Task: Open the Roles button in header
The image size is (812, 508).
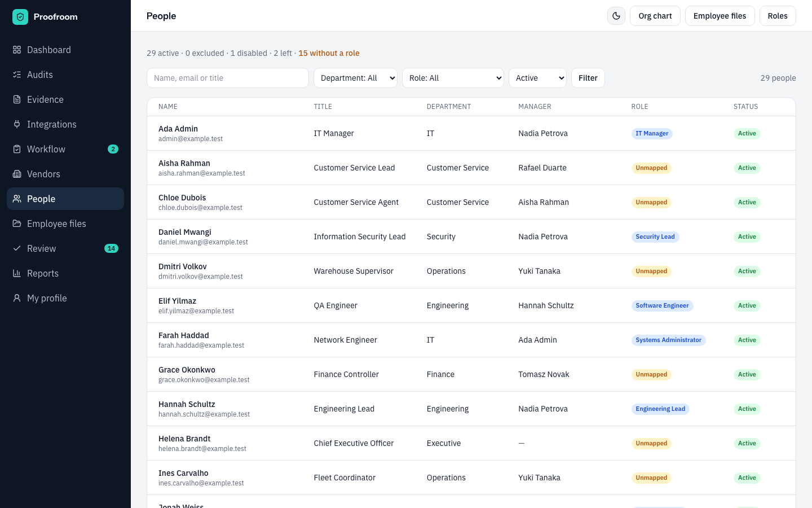Action: (x=778, y=16)
